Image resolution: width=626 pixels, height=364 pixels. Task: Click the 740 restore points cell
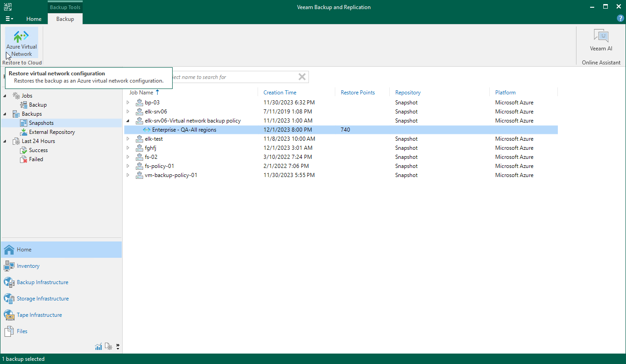pyautogui.click(x=345, y=130)
